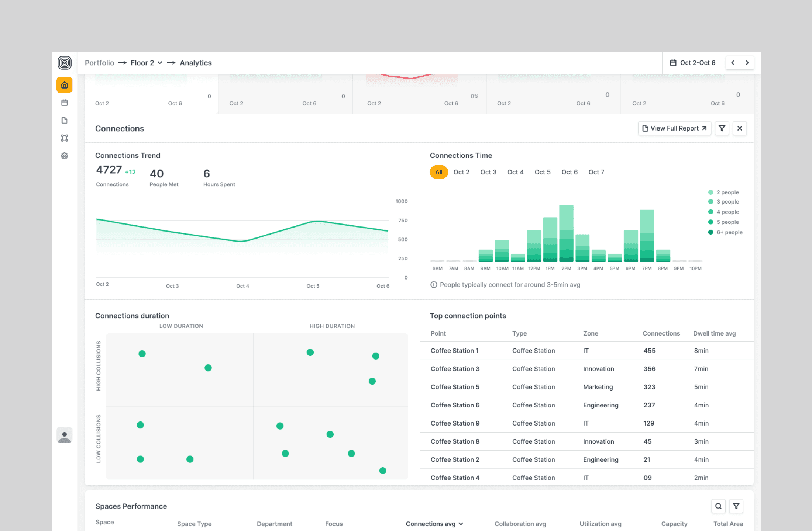Screen dimensions: 812x531
Task: Open settings gear in sidebar
Action: (x=64, y=156)
